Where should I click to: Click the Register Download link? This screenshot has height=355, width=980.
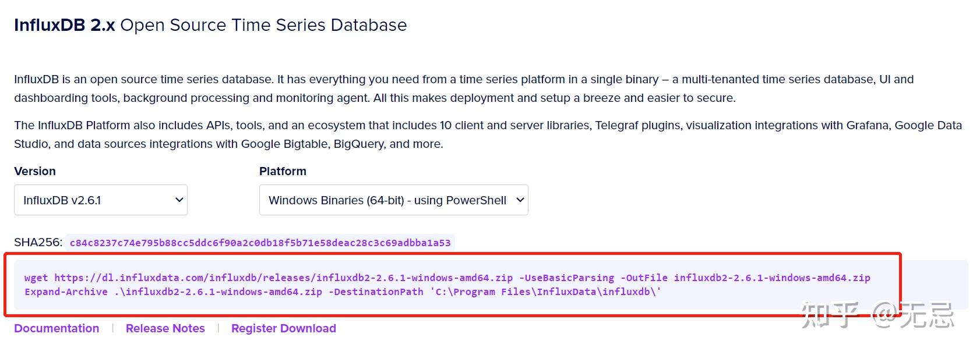(x=284, y=328)
